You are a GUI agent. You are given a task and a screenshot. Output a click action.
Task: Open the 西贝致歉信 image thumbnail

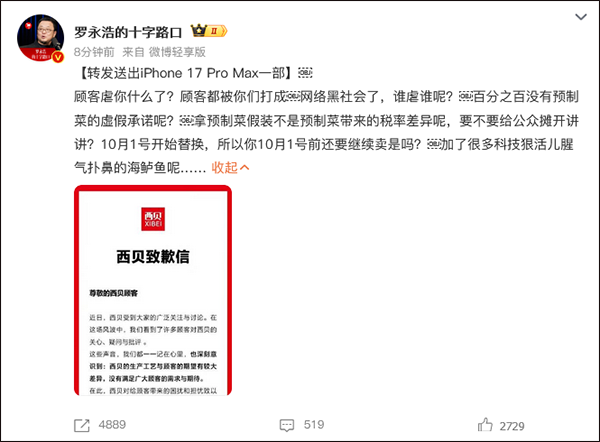point(153,290)
